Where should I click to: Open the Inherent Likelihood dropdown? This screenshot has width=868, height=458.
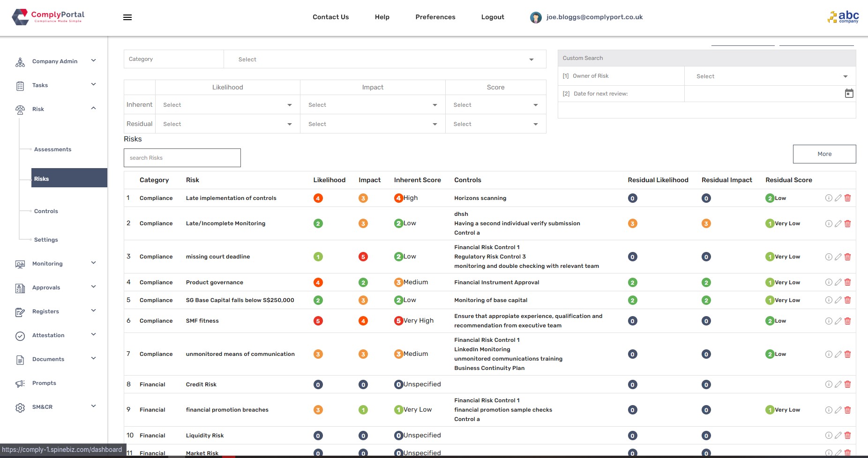227,105
